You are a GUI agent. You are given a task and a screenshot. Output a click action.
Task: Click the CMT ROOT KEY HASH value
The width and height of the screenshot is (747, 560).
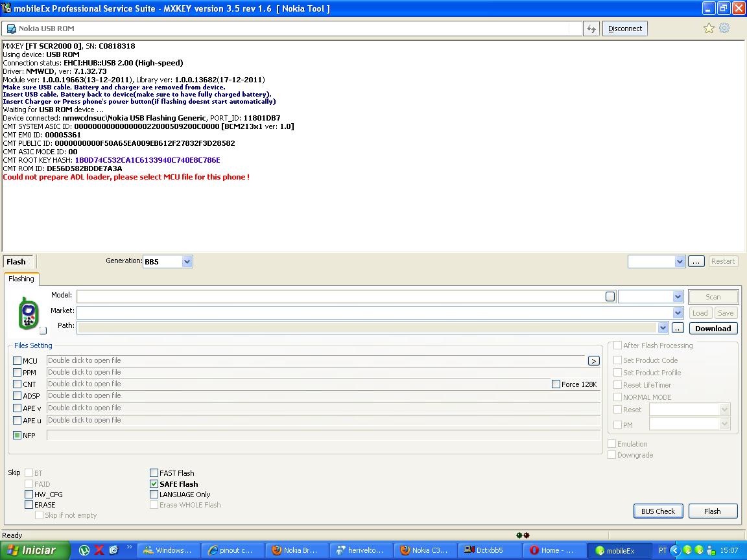(148, 161)
